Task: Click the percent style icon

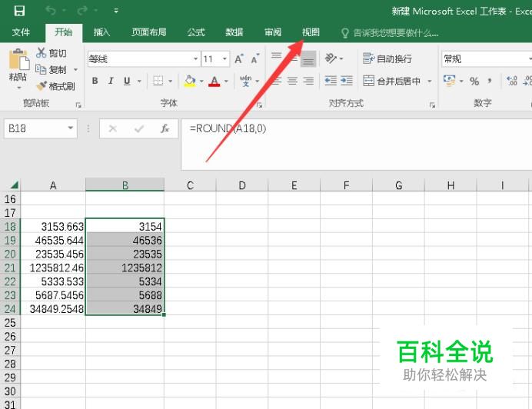Action: pyautogui.click(x=474, y=81)
